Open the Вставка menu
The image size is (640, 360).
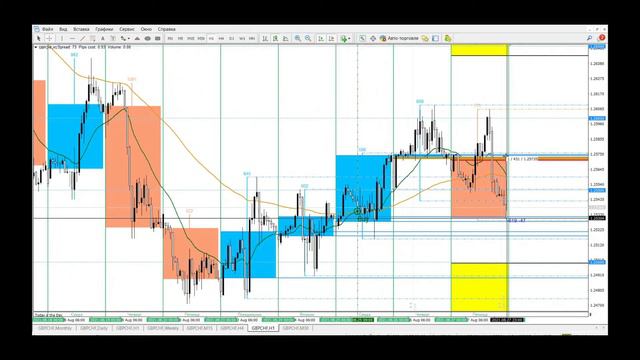(81, 29)
